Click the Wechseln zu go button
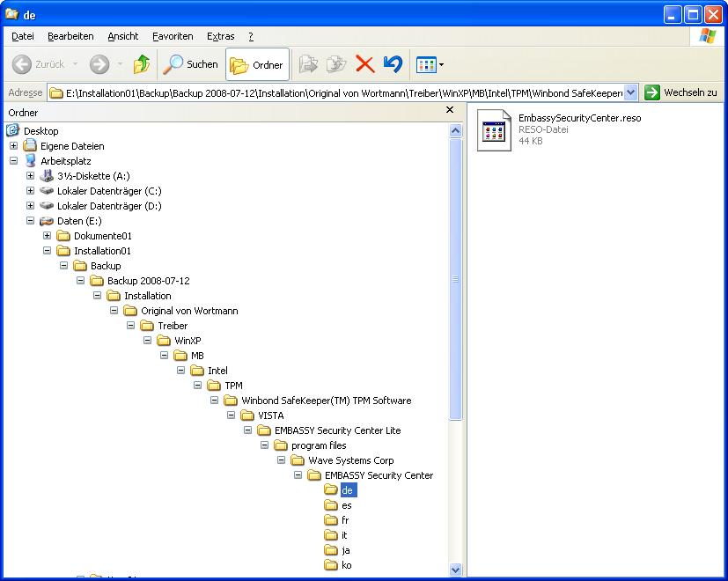 coord(681,92)
